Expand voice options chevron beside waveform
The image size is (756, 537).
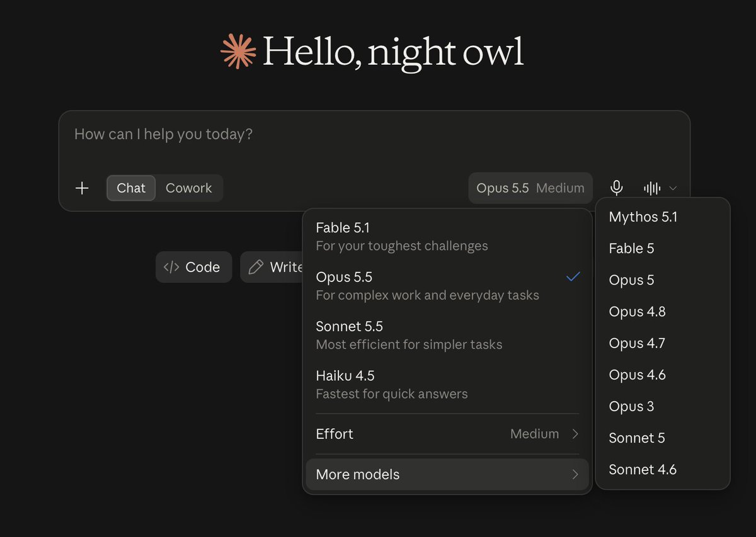point(673,188)
